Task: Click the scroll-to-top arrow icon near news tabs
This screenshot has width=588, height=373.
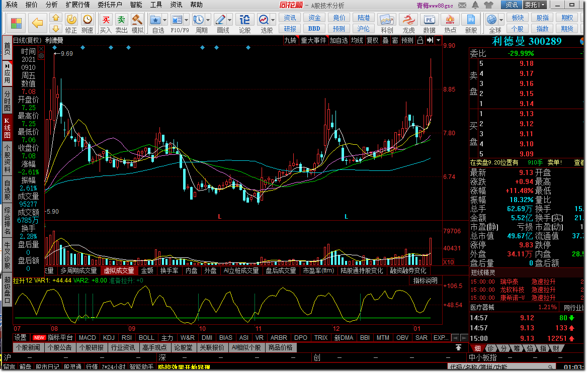Action: (x=458, y=347)
